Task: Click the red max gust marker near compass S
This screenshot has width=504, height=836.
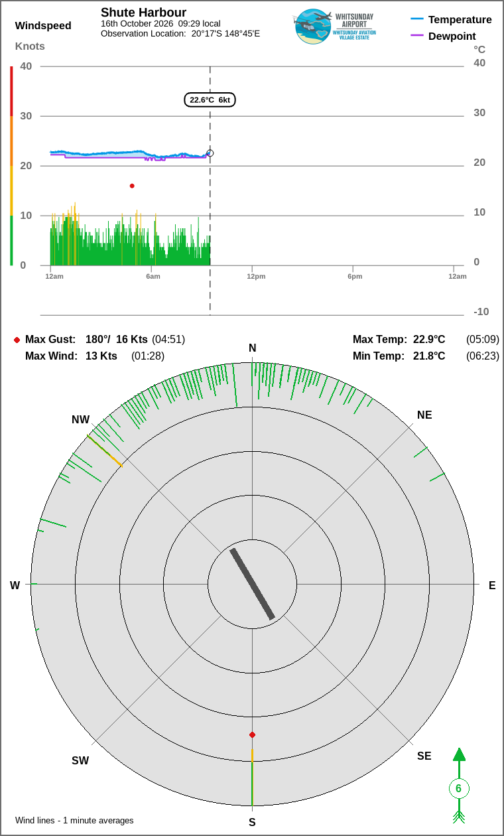Action: (252, 734)
